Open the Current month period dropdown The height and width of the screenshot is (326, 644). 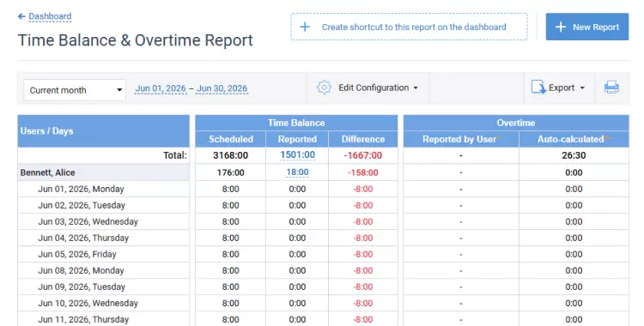coord(75,90)
